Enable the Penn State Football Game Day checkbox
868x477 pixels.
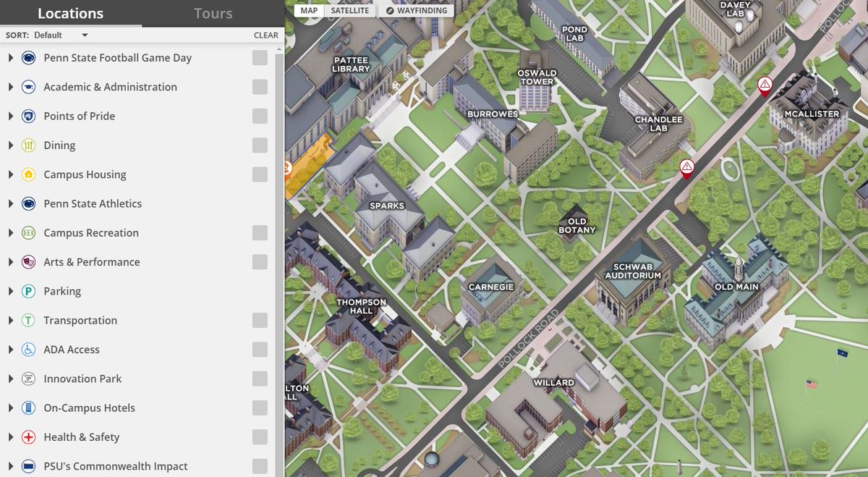pos(260,58)
